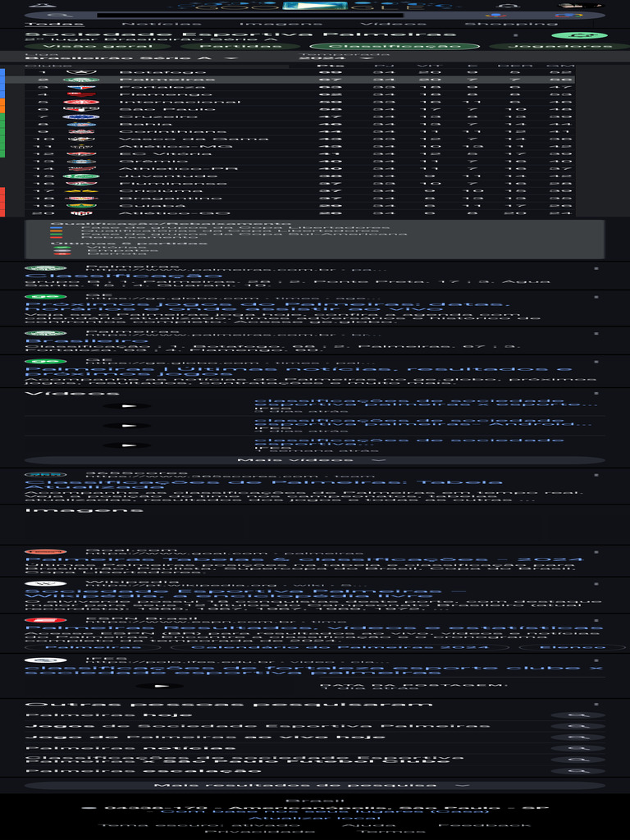Expand 'Mais vídeos'
The height and width of the screenshot is (840, 630).
tap(314, 460)
